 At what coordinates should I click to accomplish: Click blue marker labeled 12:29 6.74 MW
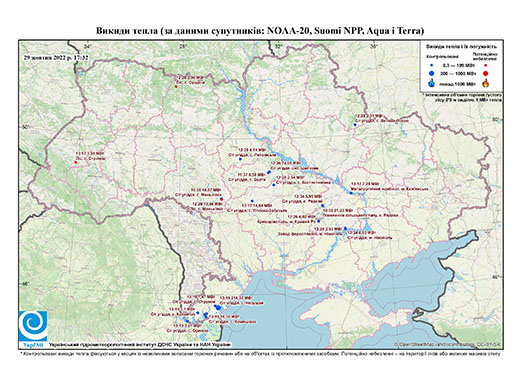pos(240,159)
